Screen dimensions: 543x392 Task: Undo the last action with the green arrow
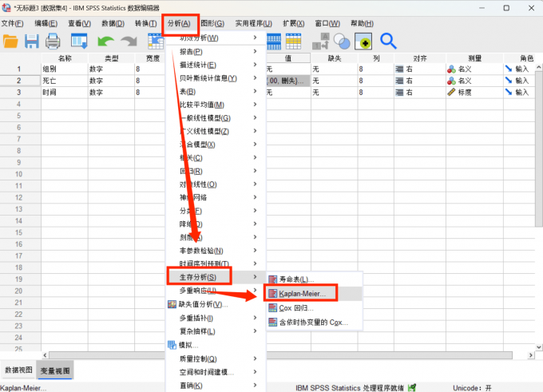coord(105,42)
